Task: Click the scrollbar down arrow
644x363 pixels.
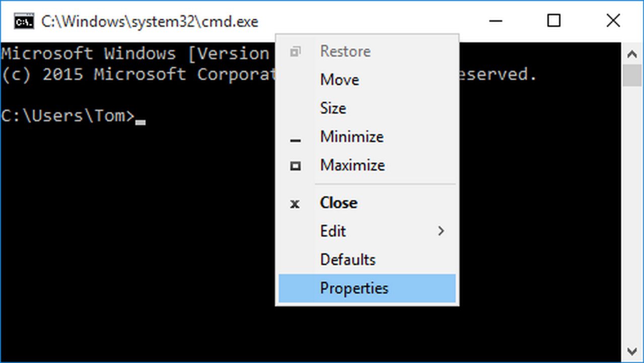Action: [x=632, y=351]
